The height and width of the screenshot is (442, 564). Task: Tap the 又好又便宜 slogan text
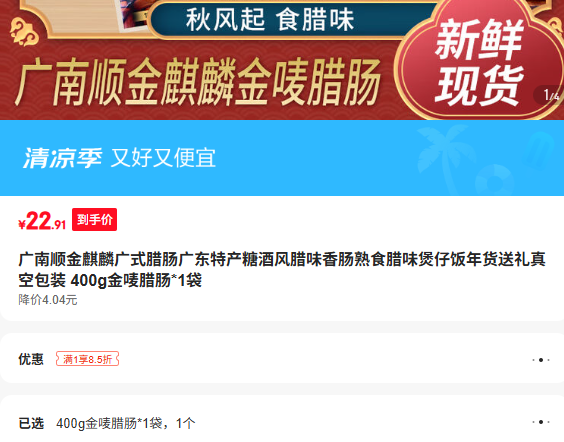pyautogui.click(x=163, y=158)
